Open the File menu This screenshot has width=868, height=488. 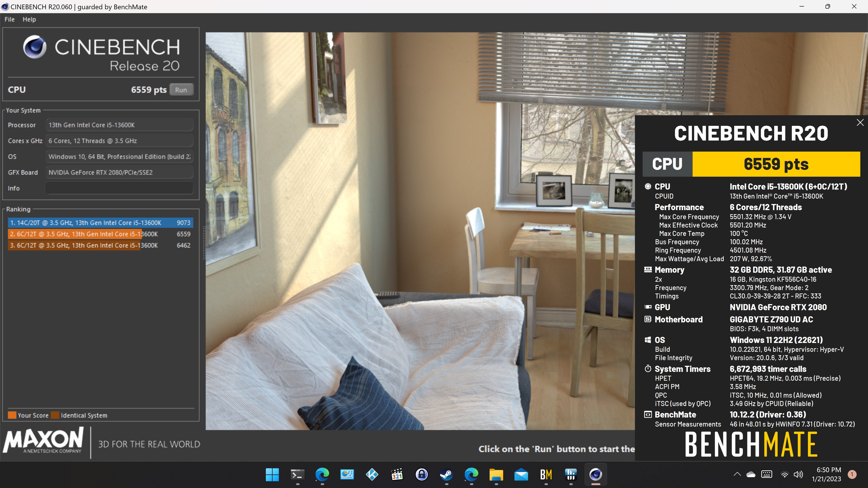coord(9,19)
